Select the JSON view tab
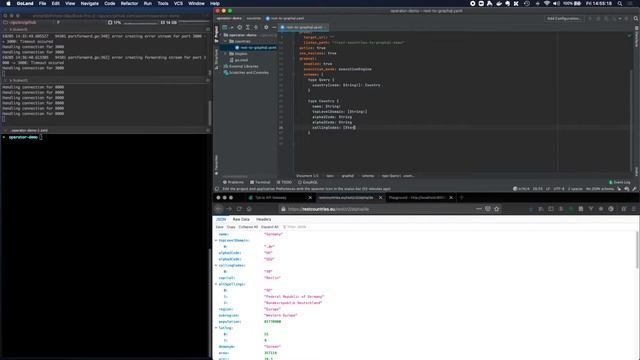This screenshot has height=360, width=640. point(221,219)
